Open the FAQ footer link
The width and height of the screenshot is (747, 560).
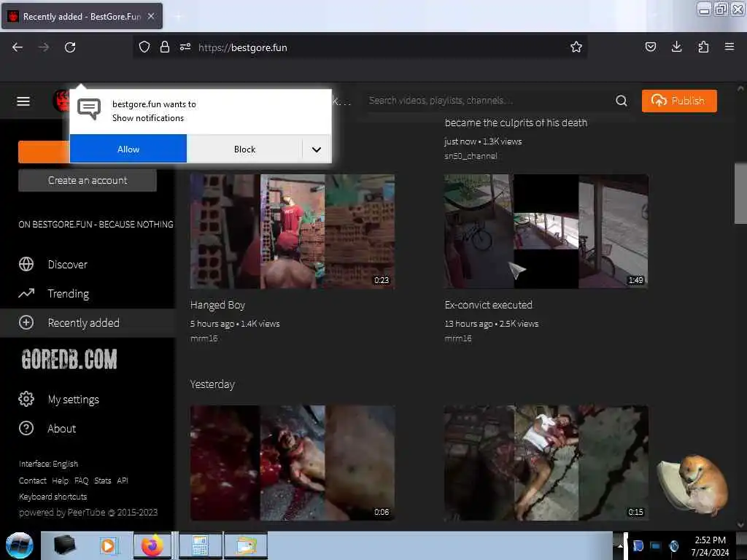point(82,481)
